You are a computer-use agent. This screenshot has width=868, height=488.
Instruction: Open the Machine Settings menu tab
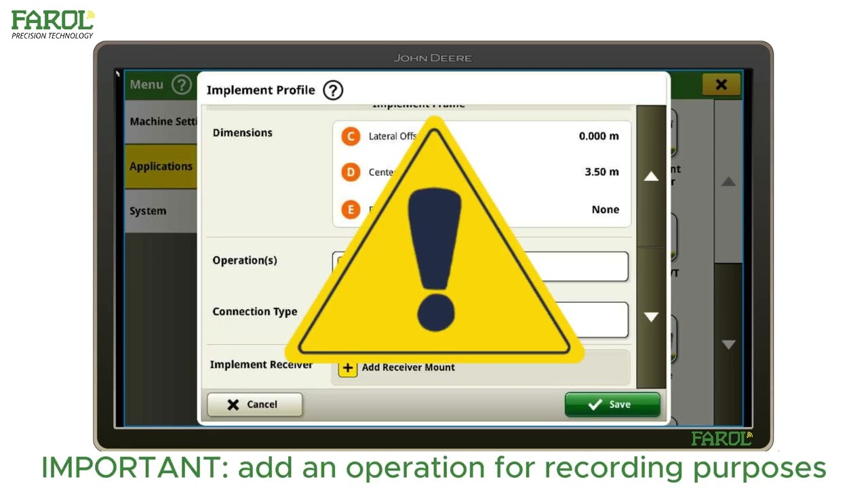point(161,121)
